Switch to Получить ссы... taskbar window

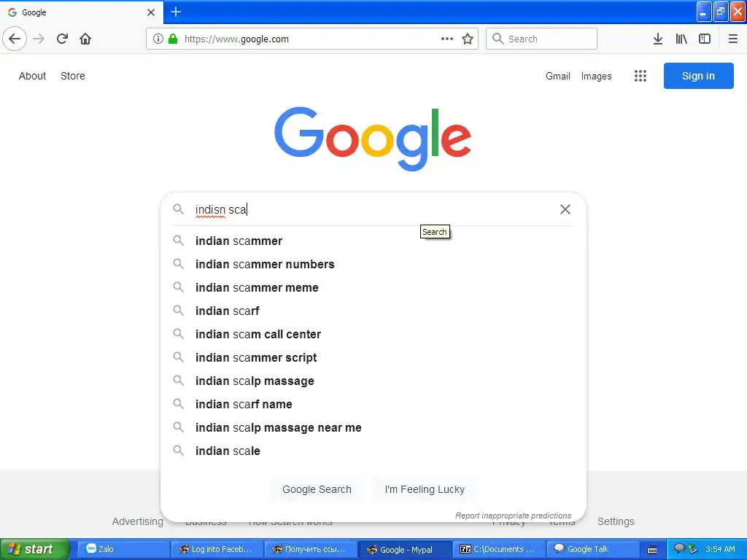click(x=310, y=549)
